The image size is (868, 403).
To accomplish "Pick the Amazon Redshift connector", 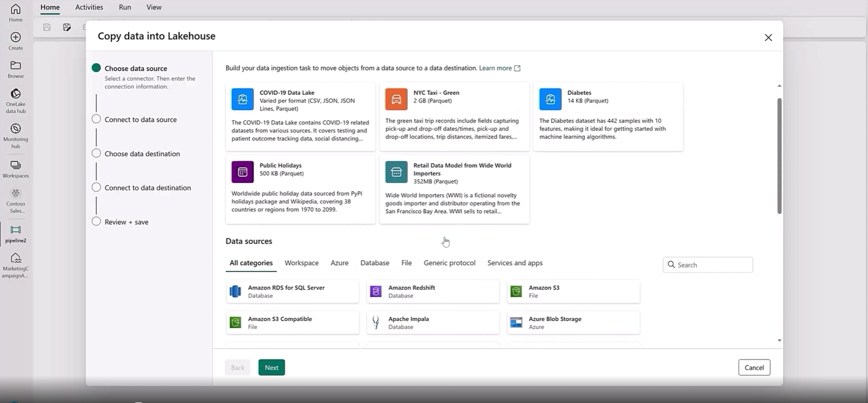I will coord(433,292).
